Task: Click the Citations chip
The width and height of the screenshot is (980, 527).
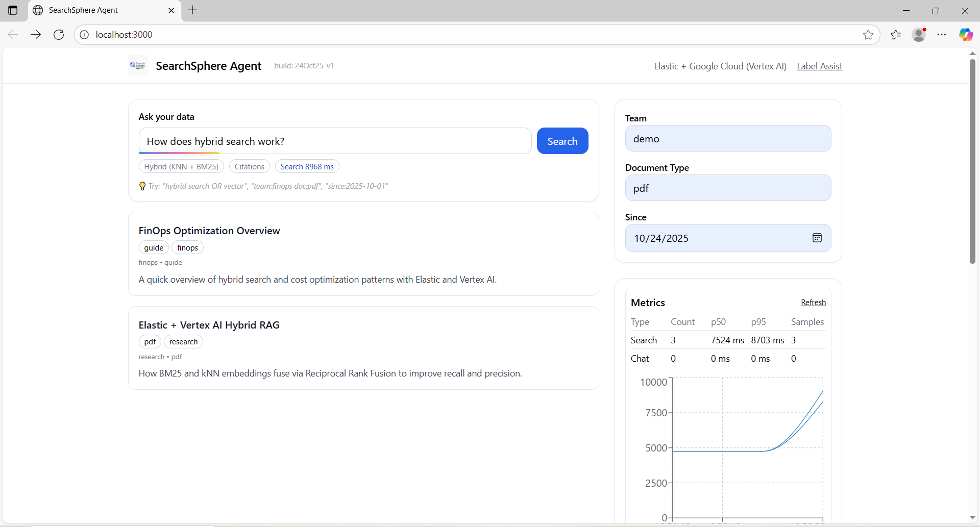Action: pos(249,166)
